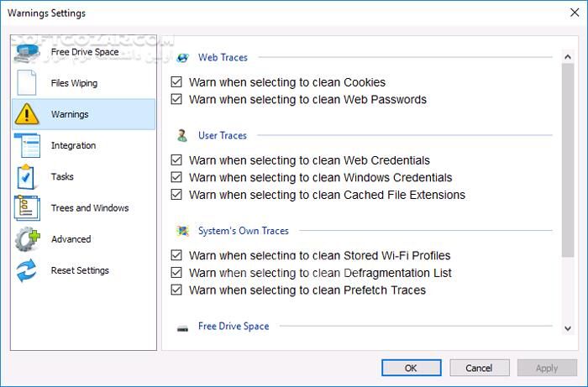
Task: Click the scrollbar down arrow
Action: [569, 327]
